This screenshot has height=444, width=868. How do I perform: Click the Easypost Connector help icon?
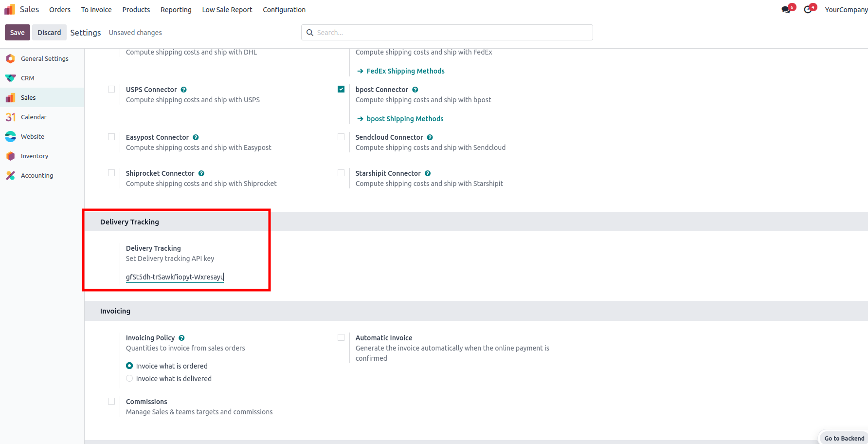pyautogui.click(x=196, y=137)
